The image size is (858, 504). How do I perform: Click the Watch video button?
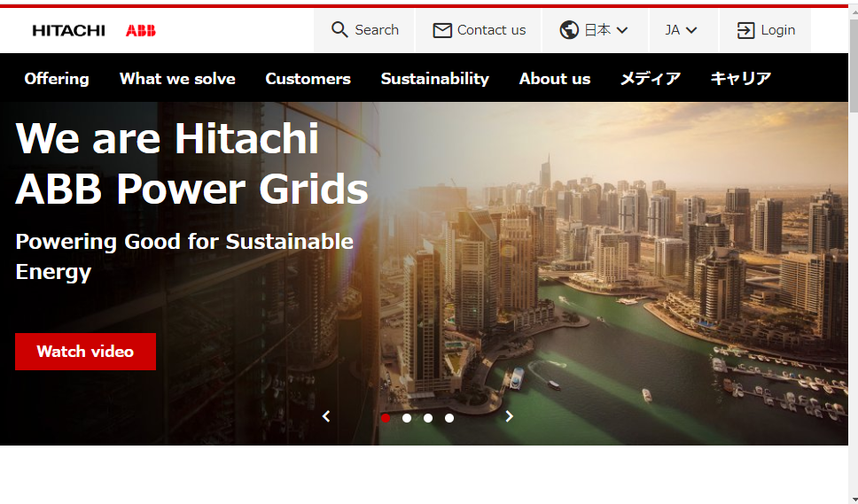click(85, 352)
